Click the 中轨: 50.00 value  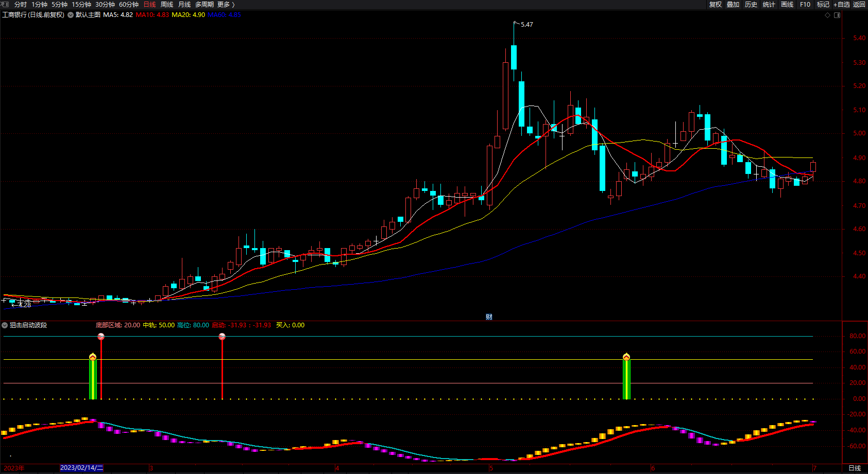pos(159,325)
